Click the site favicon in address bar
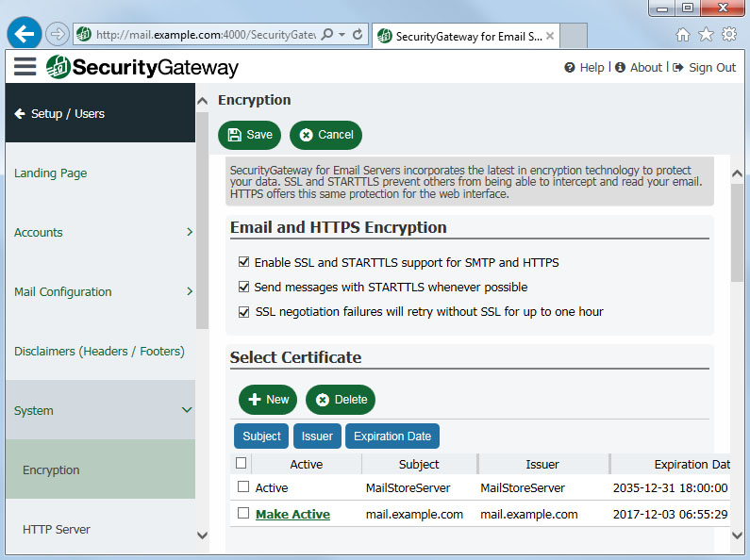 (84, 34)
